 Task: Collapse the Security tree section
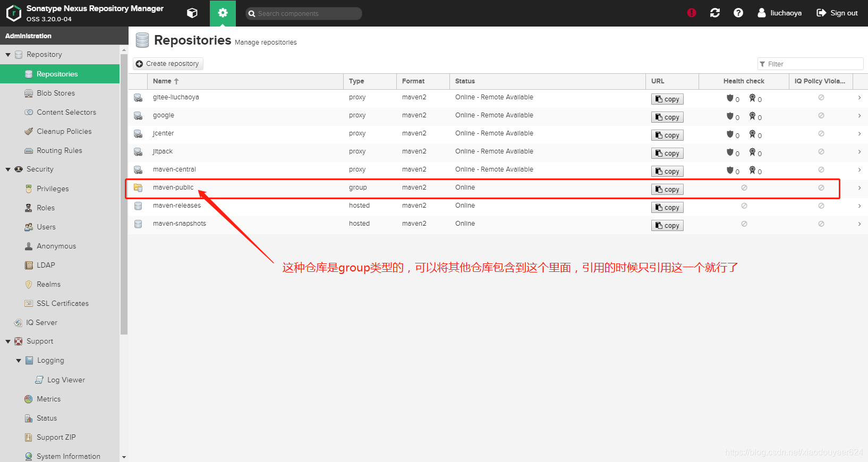[x=8, y=169]
